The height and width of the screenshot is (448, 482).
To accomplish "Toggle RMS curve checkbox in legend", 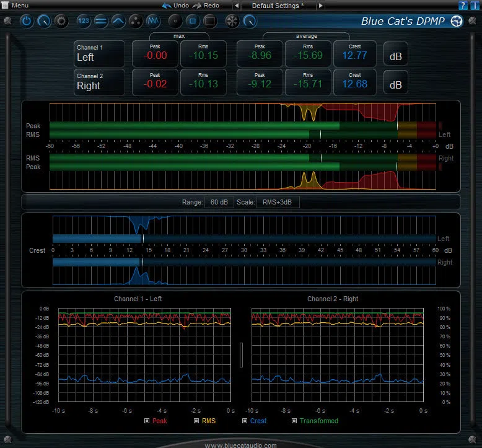I will click(x=196, y=421).
